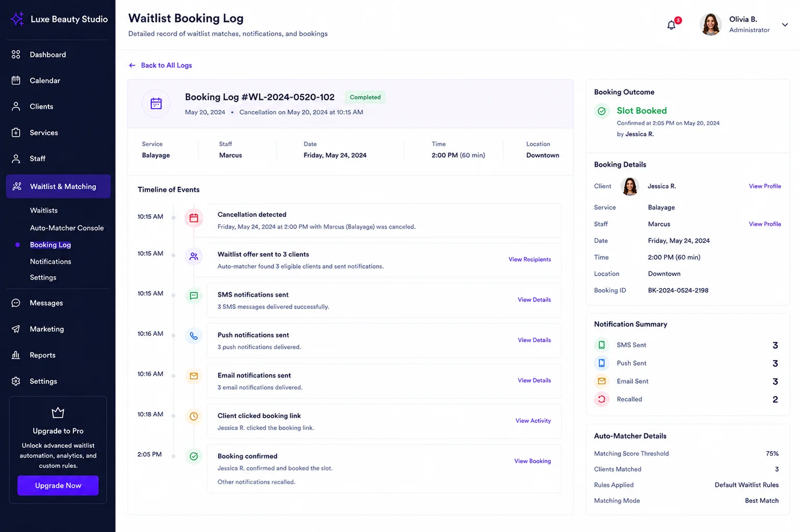
Task: Click the Email notifications envelope icon
Action: [194, 376]
